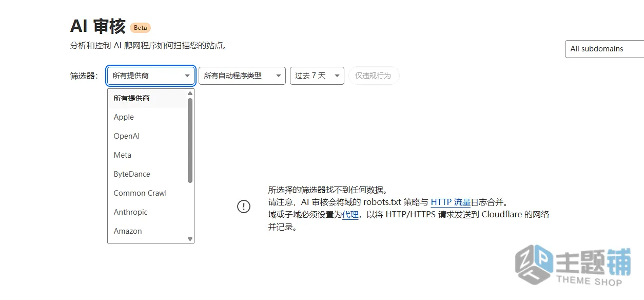Click the 筛选器 label
644x300 pixels.
(x=84, y=76)
